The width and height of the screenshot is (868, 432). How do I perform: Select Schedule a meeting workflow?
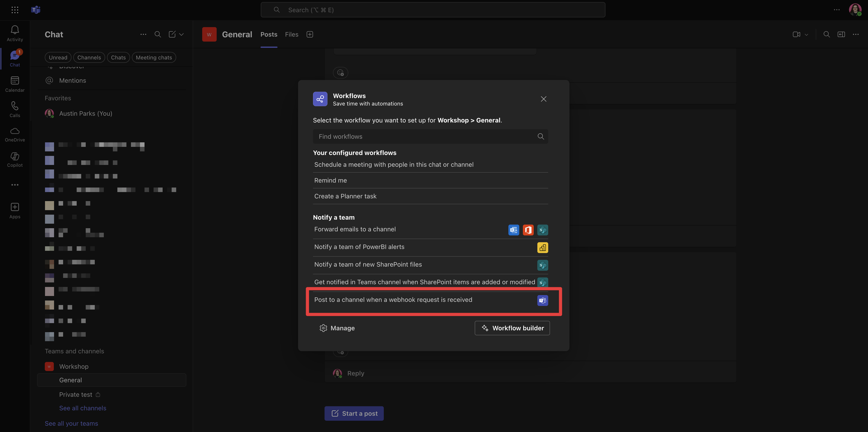click(x=430, y=165)
